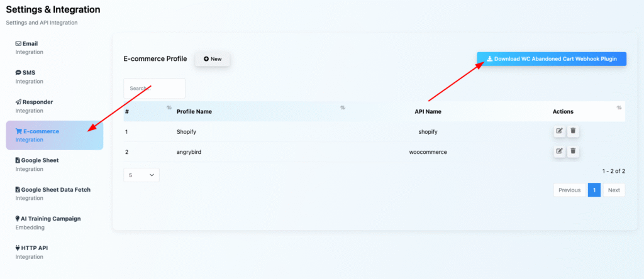
Task: Click the E-commerce Profile heading
Action: pyautogui.click(x=155, y=58)
